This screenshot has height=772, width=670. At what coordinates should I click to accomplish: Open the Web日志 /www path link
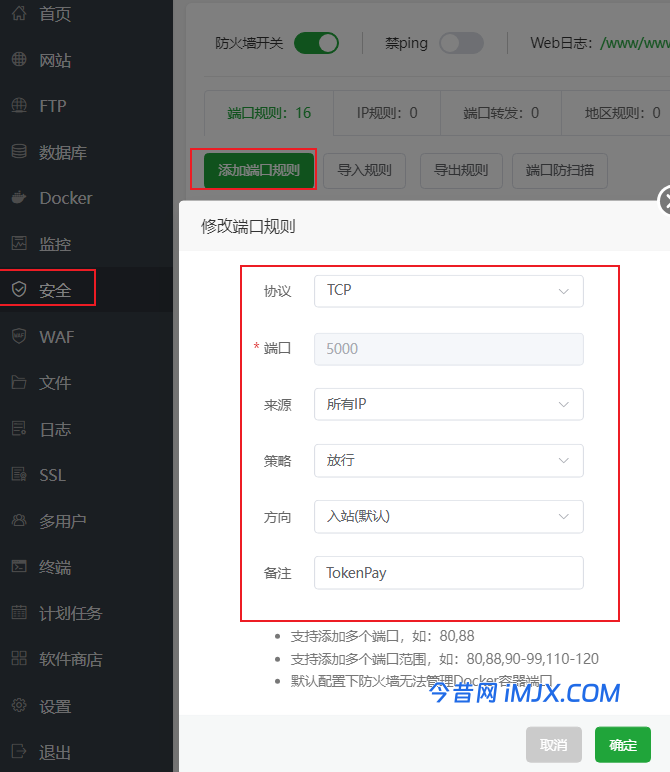635,43
